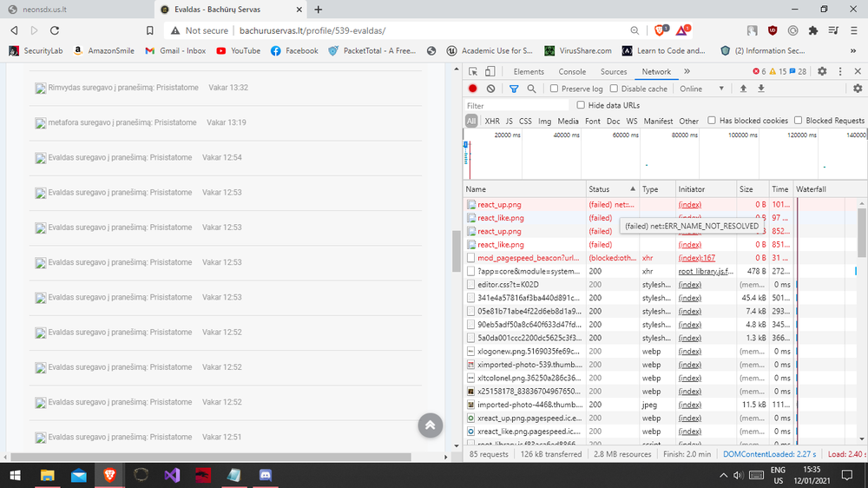The width and height of the screenshot is (868, 488).
Task: Open network search with magnifier icon
Action: coord(531,89)
